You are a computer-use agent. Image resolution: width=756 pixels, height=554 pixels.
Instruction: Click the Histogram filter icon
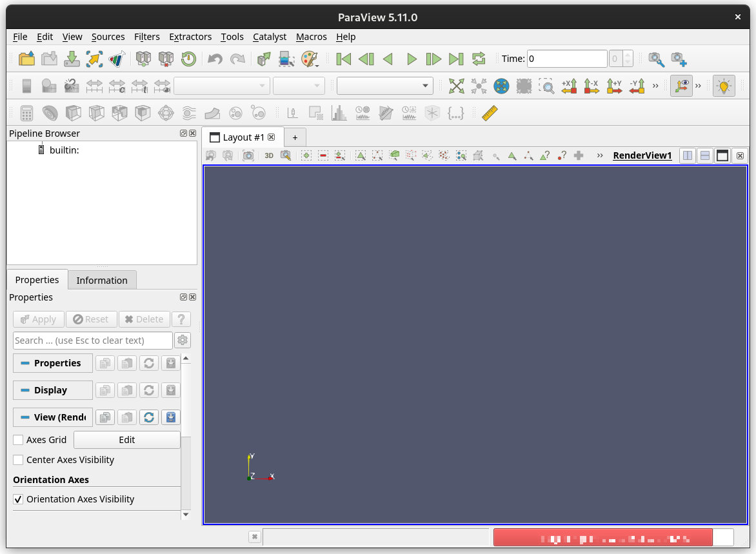point(339,114)
